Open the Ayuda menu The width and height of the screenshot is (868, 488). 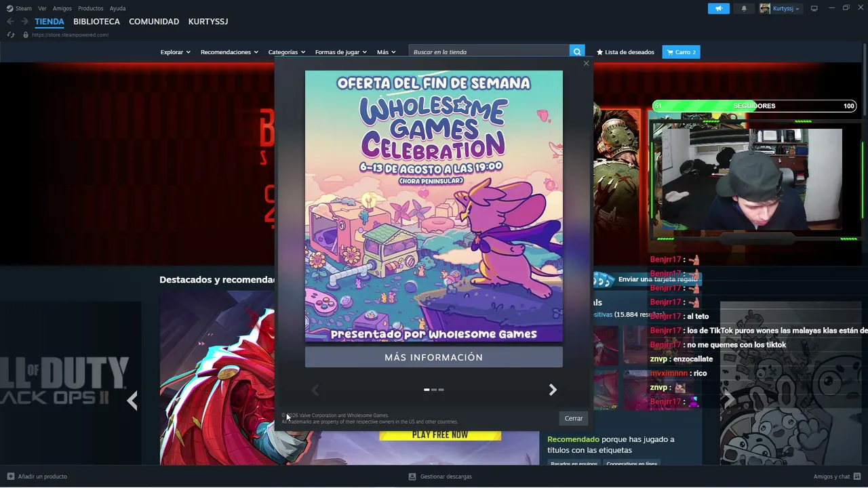click(117, 8)
